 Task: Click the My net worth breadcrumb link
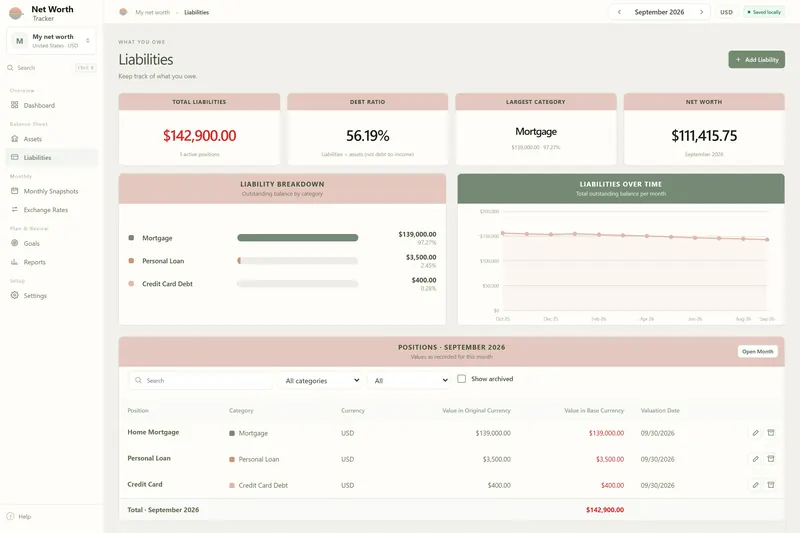[152, 12]
